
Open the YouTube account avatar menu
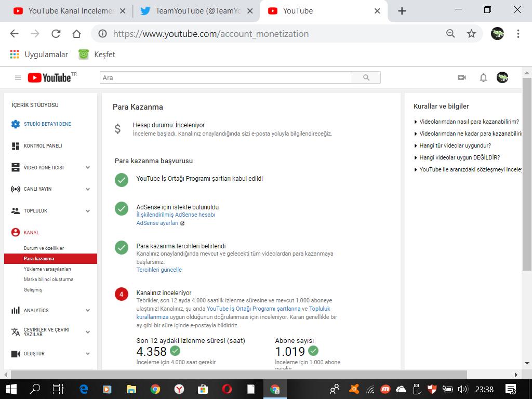(502, 78)
